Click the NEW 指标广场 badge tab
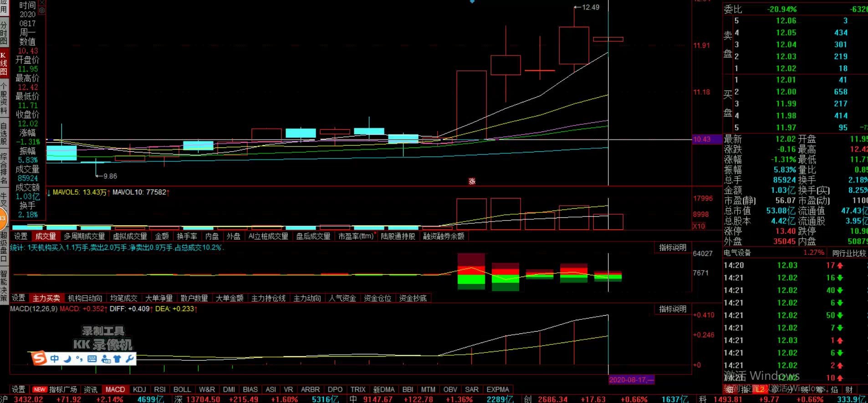The image size is (868, 403). pyautogui.click(x=55, y=389)
